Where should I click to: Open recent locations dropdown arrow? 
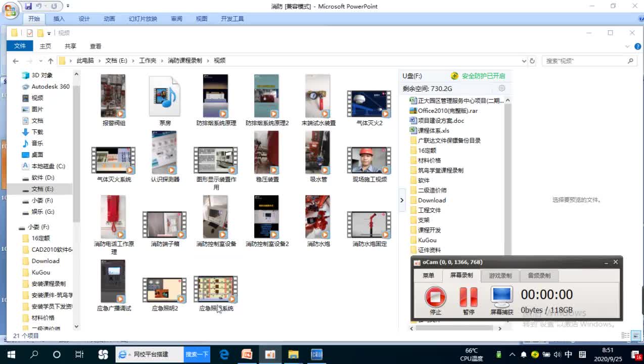click(x=40, y=61)
